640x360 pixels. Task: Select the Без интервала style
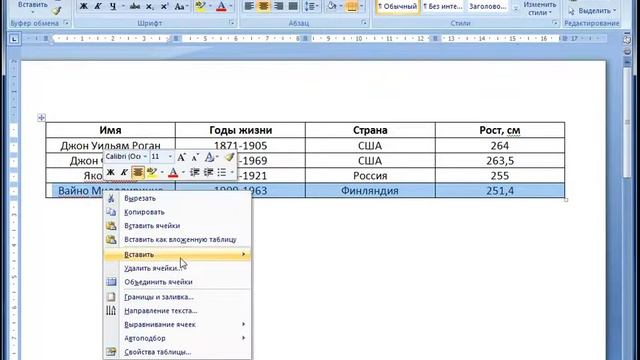coord(443,7)
